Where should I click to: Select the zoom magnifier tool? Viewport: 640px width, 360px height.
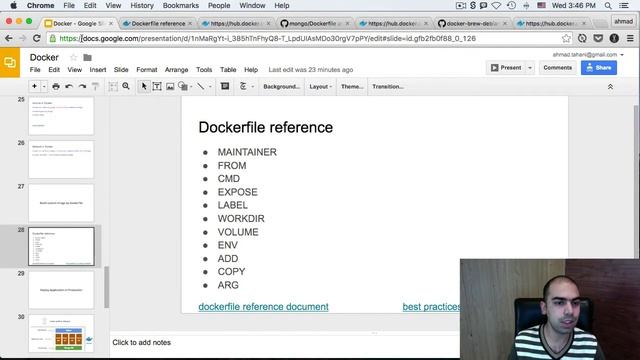126,87
